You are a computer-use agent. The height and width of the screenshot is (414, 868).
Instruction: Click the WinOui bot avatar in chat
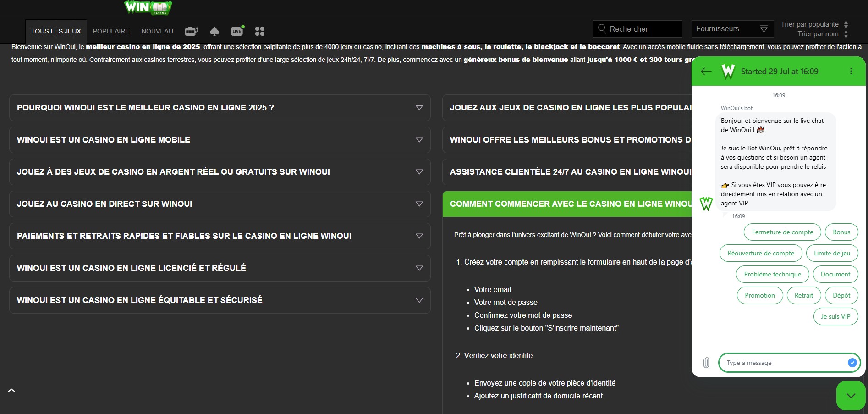click(706, 204)
